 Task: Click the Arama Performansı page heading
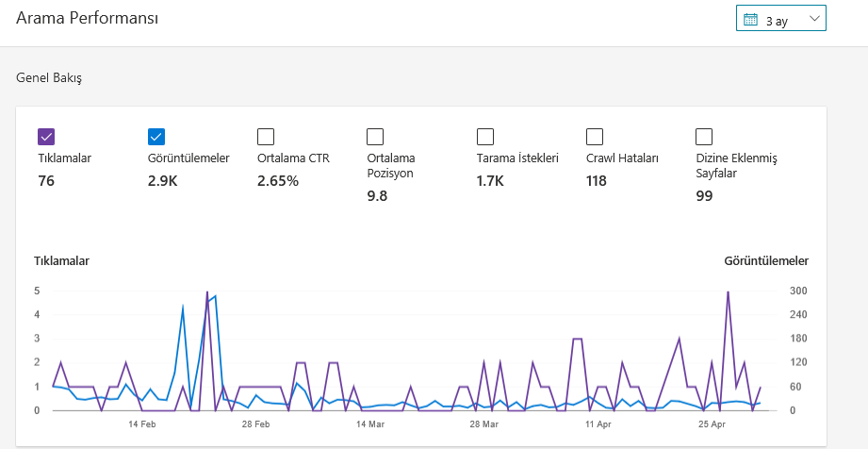pyautogui.click(x=87, y=18)
